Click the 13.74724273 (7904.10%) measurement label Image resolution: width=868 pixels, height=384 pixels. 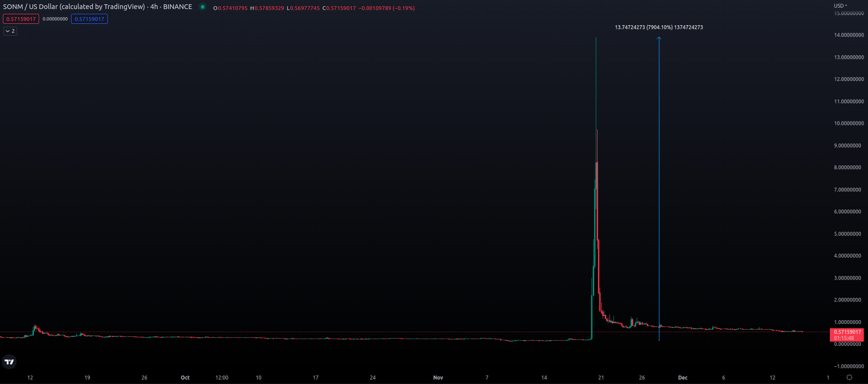point(659,27)
